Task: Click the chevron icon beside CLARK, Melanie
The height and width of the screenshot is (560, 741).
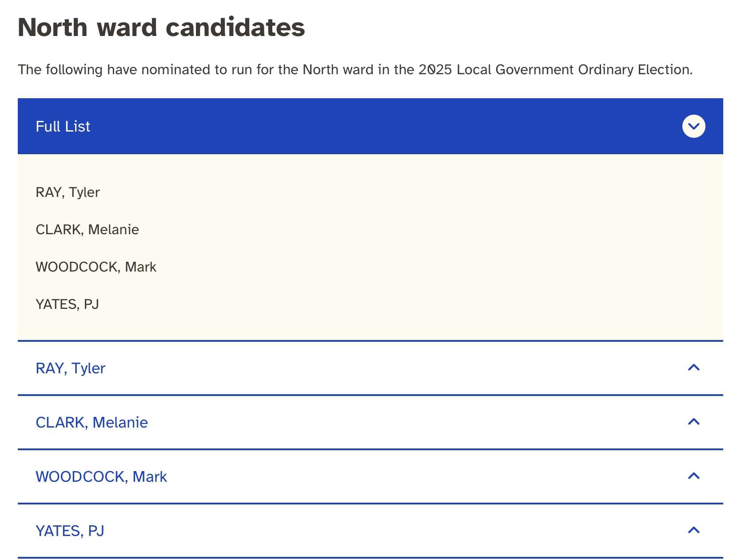Action: point(693,422)
